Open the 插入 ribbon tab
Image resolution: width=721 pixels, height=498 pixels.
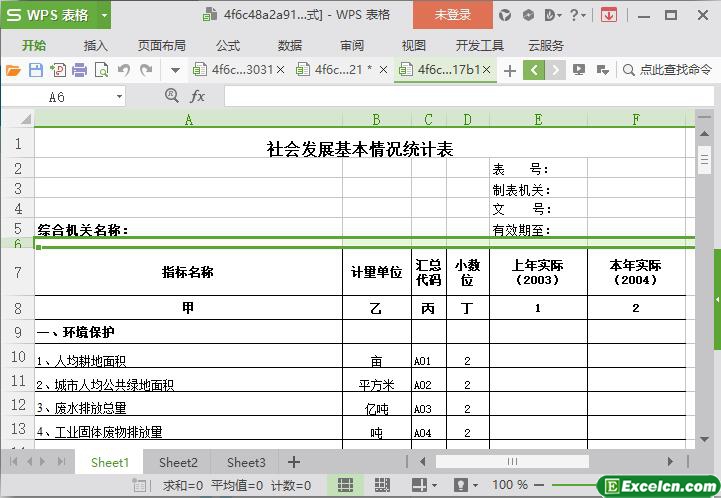pos(96,45)
